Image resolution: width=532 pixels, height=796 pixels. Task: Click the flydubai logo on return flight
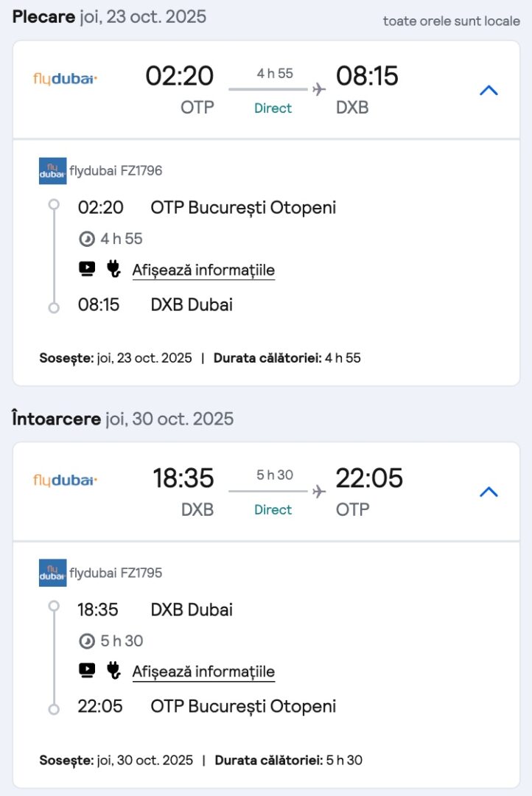(x=65, y=481)
